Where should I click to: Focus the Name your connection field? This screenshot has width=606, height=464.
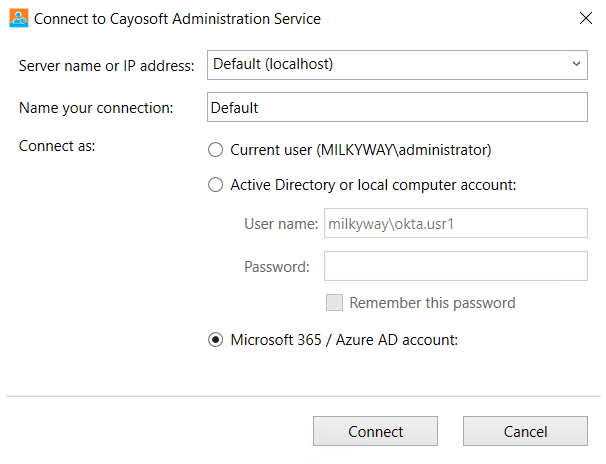(x=397, y=107)
